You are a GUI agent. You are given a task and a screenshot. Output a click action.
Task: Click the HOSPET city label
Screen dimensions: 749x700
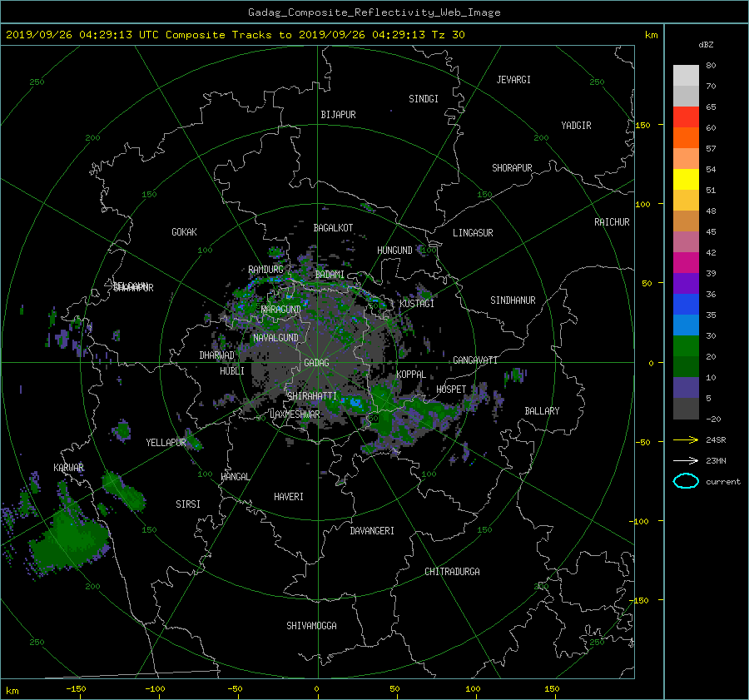[x=451, y=390]
